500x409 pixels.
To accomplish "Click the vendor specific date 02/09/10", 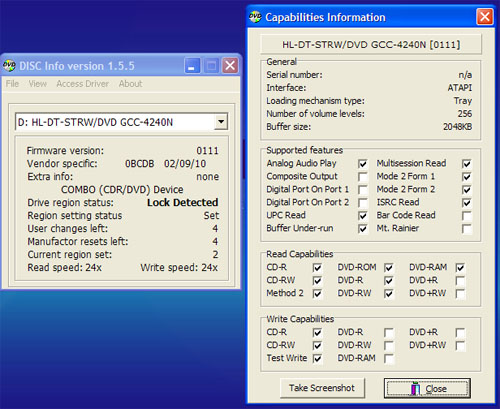I will pos(185,164).
